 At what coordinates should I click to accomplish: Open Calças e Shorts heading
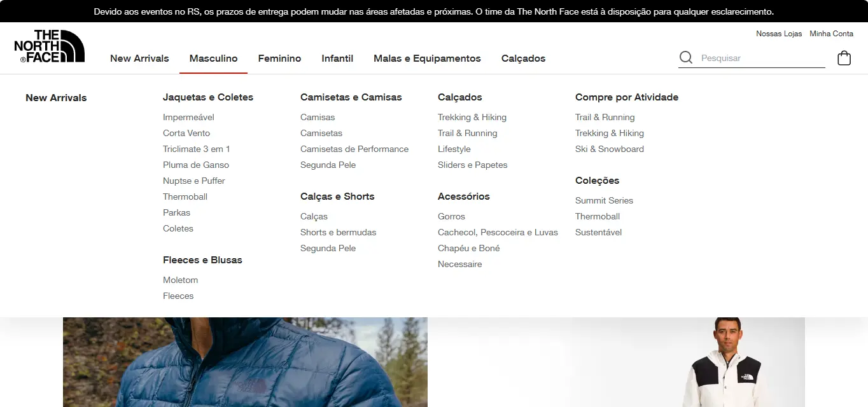coord(337,197)
